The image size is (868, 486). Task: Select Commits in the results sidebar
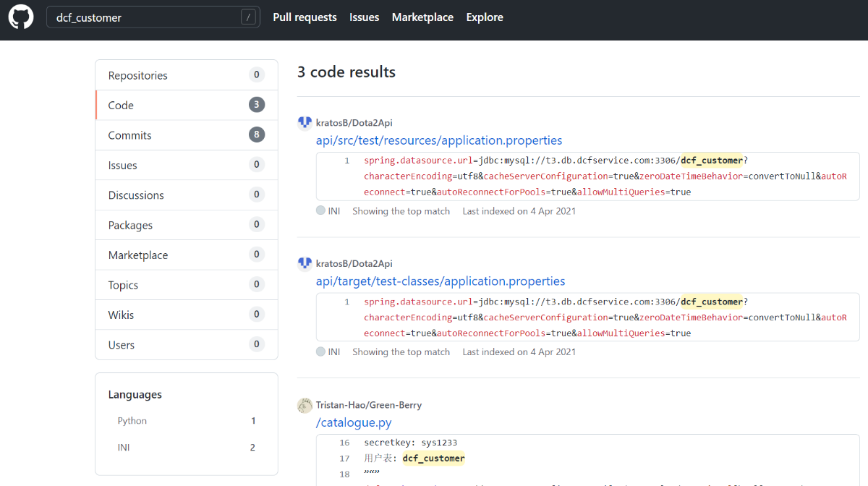130,135
